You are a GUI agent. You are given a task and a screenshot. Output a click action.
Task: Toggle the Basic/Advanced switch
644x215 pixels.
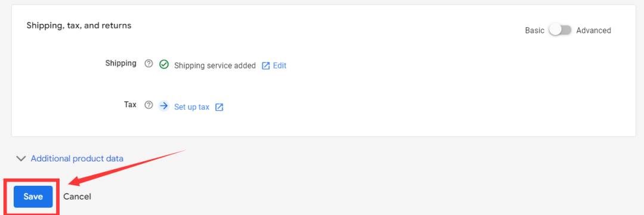pos(560,30)
